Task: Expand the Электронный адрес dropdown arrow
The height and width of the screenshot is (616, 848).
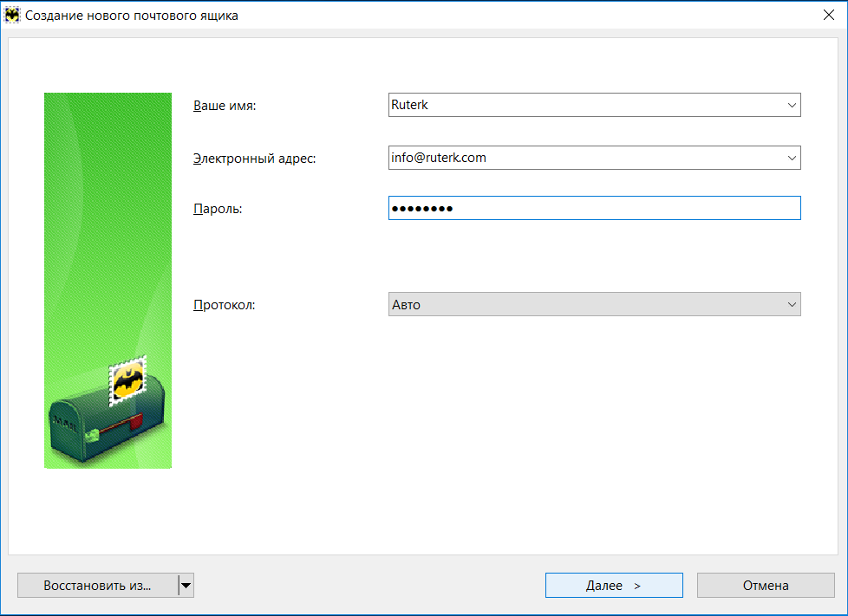Action: (x=791, y=158)
